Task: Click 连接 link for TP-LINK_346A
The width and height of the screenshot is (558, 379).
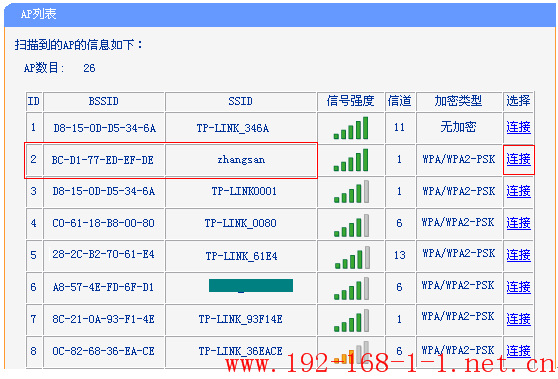Action: coord(518,127)
